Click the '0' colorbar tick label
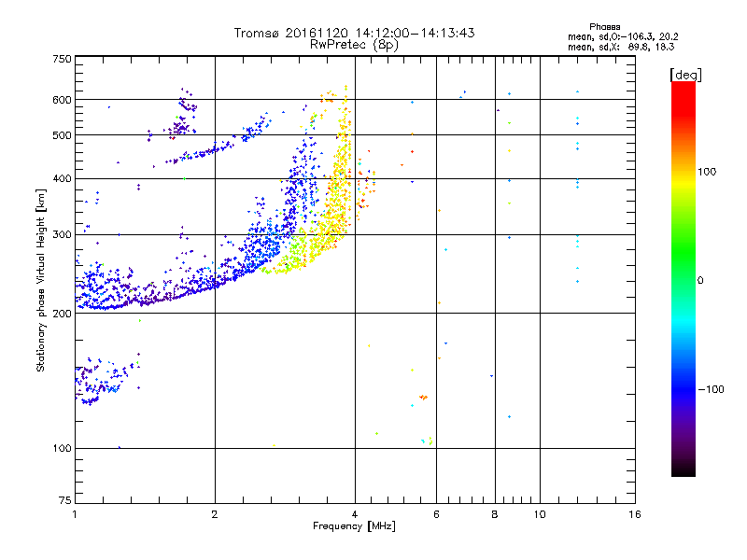 [700, 281]
